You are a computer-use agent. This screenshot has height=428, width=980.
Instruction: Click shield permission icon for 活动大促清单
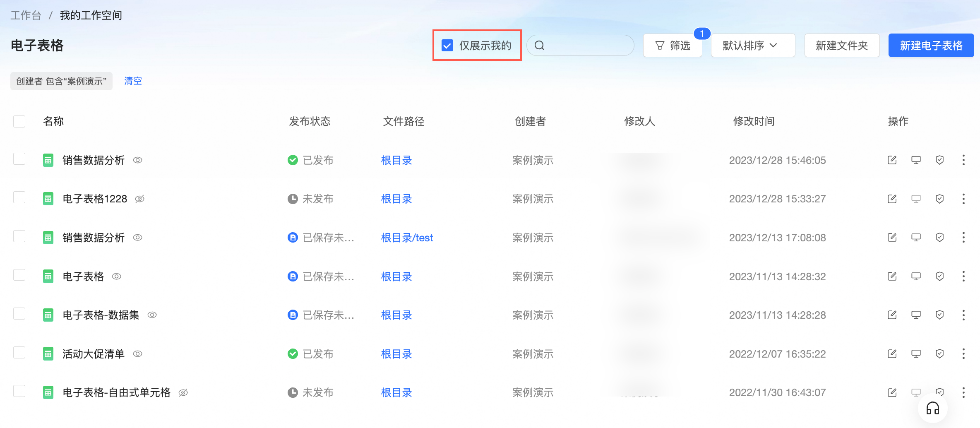point(940,354)
